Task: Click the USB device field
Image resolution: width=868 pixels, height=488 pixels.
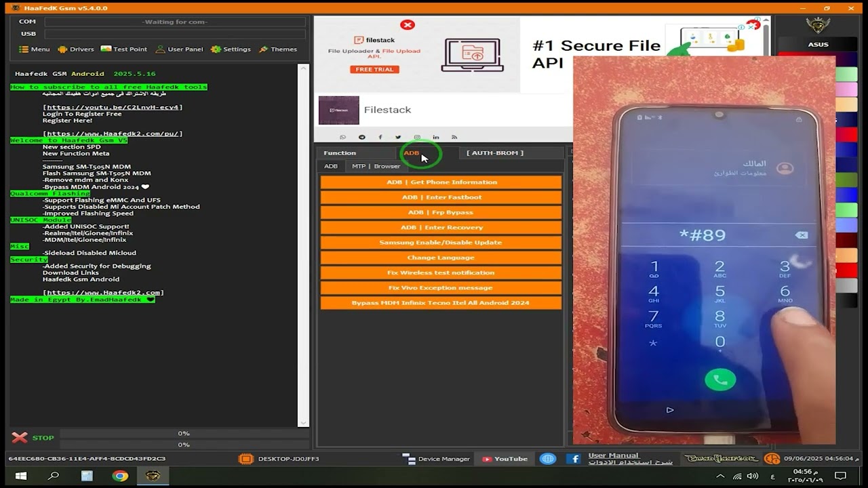Action: coord(175,34)
